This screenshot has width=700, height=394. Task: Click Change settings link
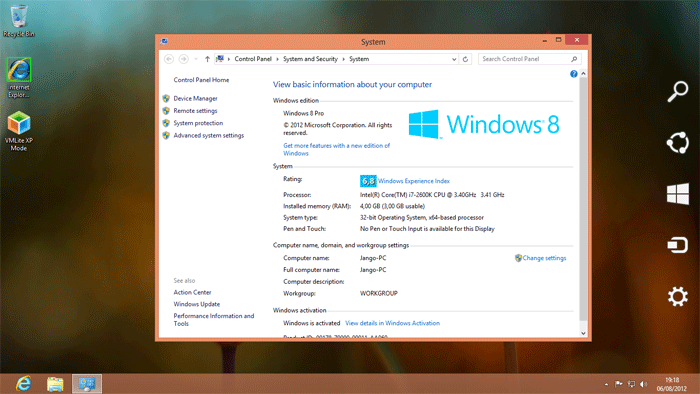point(544,258)
